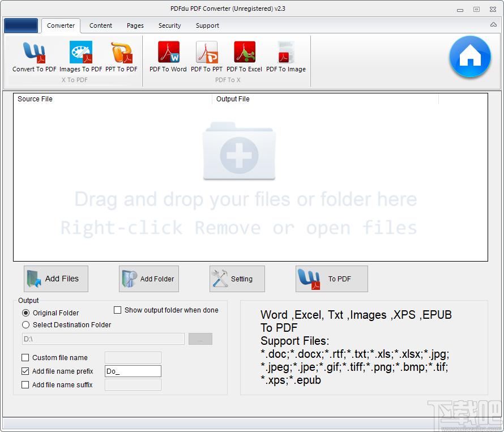
Task: Open the Images To PDF tool
Action: [80, 57]
